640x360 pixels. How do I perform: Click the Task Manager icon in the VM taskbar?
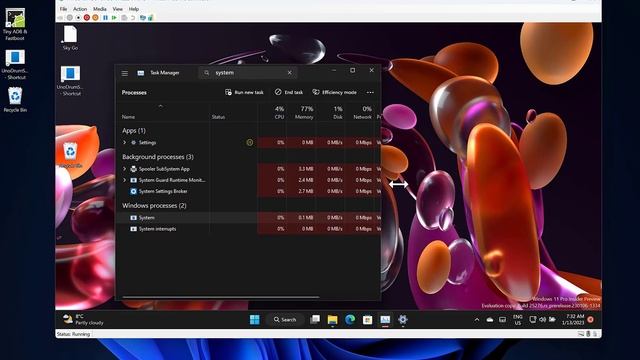pyautogui.click(x=385, y=320)
